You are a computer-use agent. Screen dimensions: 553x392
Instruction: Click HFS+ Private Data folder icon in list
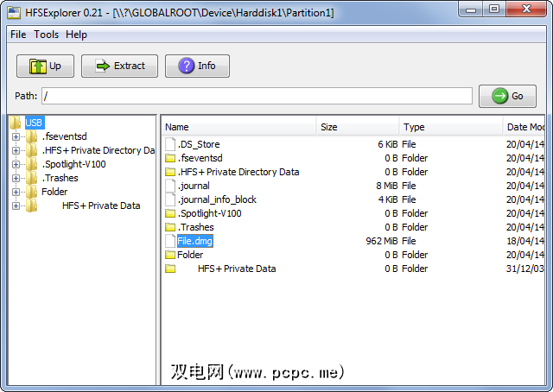coord(170,269)
